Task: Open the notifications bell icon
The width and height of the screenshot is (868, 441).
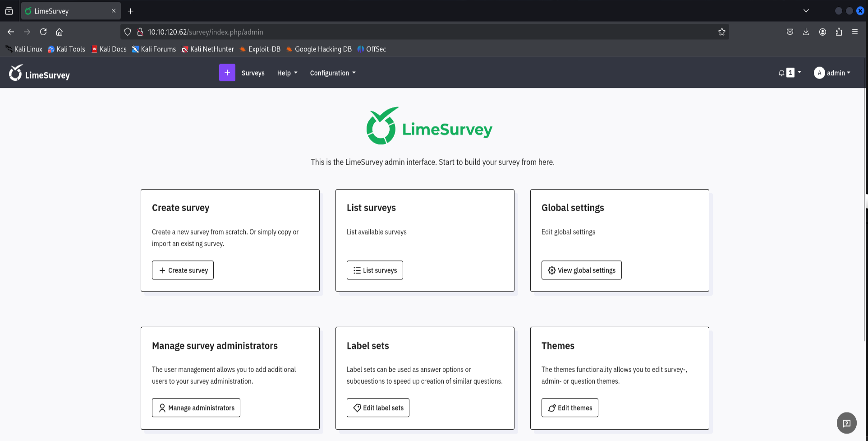Action: pos(781,73)
